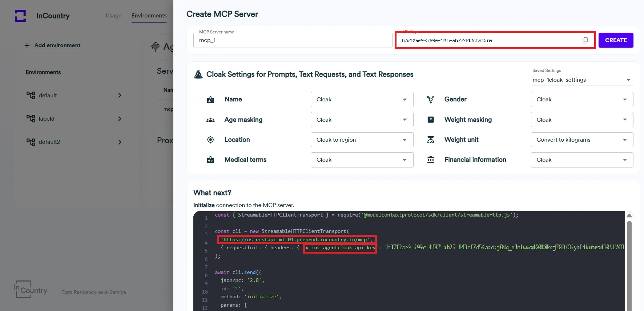Image resolution: width=644 pixels, height=311 pixels.
Task: Expand the label3 environment
Action: point(120,119)
